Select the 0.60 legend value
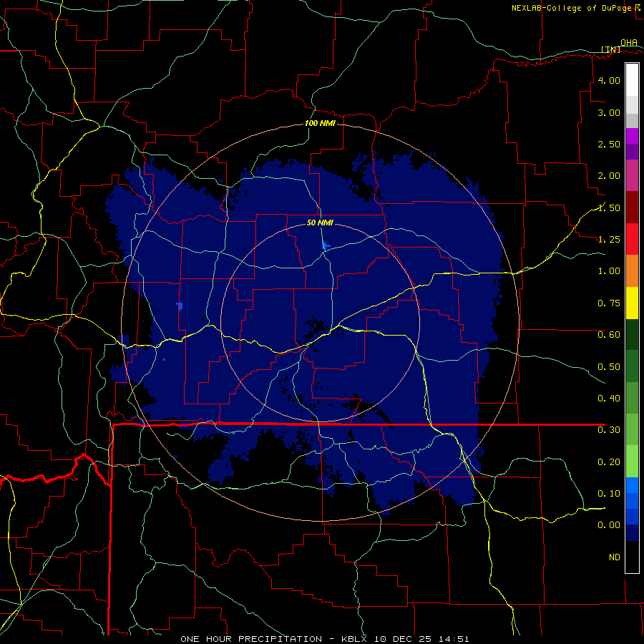Viewport: 644px width, 644px height. [609, 335]
